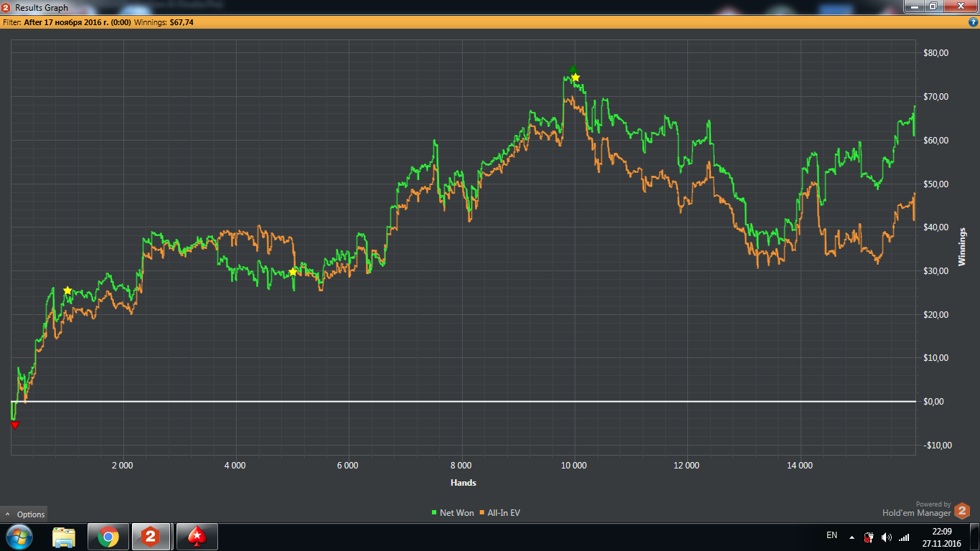The image size is (980, 551).
Task: Click the Hold'em Manager logo at bottom right
Action: click(962, 512)
